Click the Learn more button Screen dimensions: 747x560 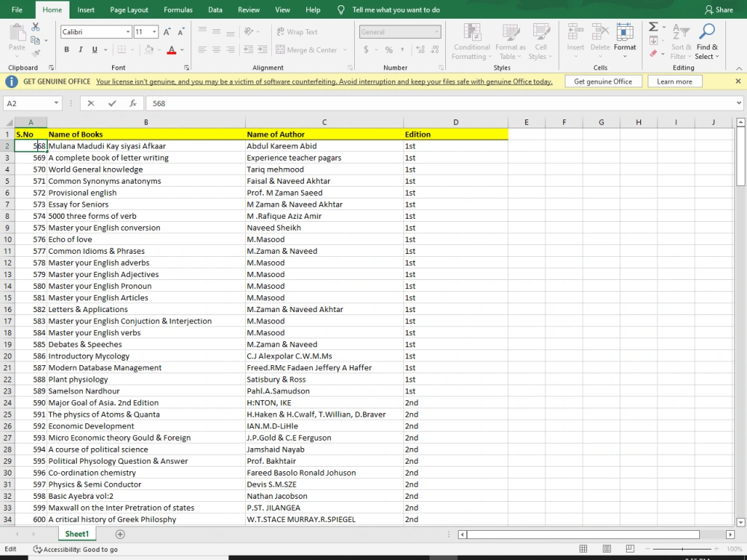pos(675,81)
